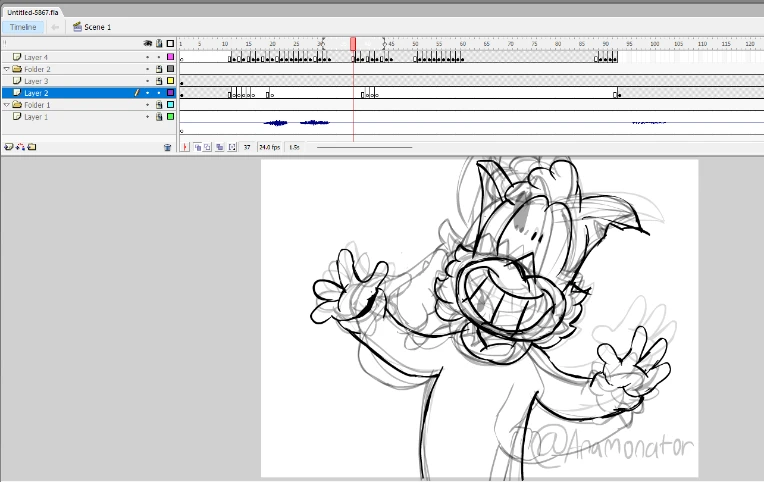Image resolution: width=764 pixels, height=482 pixels.
Task: Toggle visibility dot for Layer 1
Action: tap(148, 116)
